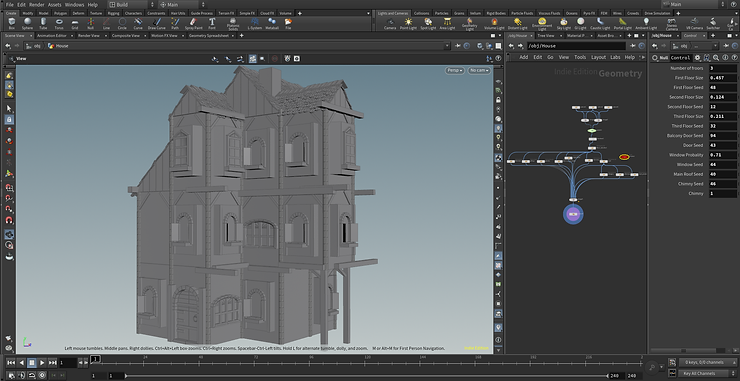The width and height of the screenshot is (740, 381).
Task: Click the First Floor Size value field
Action: (x=723, y=78)
